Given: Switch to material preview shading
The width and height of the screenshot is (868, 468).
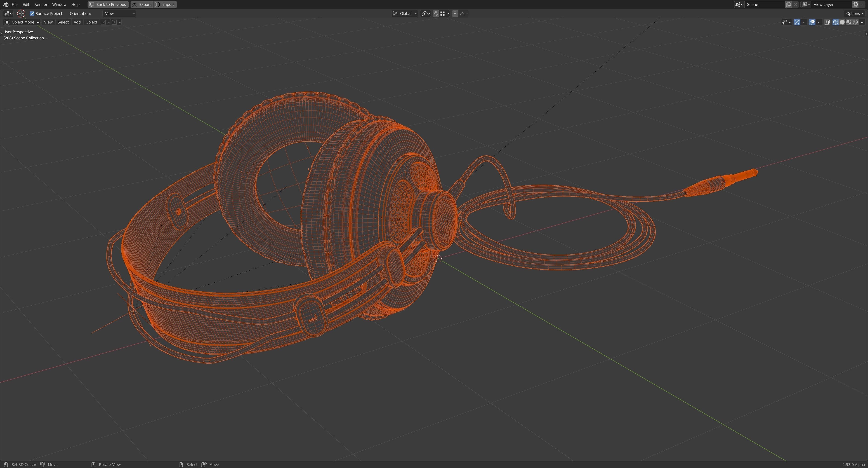Looking at the screenshot, I should pyautogui.click(x=849, y=22).
